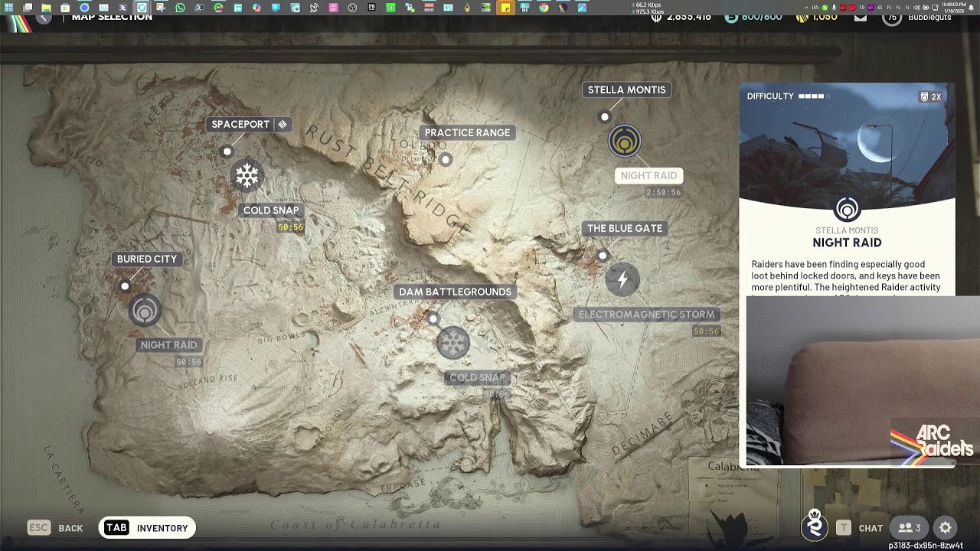Select the Stella Montis Night Raid icon

point(625,142)
